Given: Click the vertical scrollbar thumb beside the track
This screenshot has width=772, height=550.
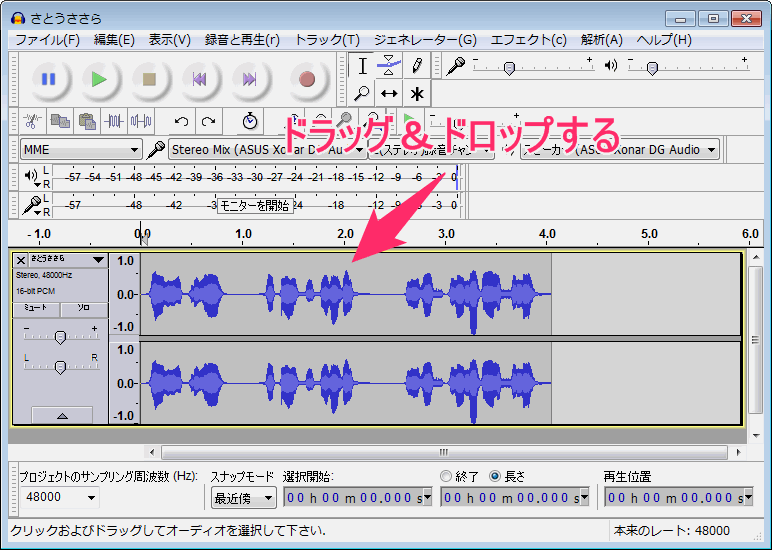Looking at the screenshot, I should point(755,340).
